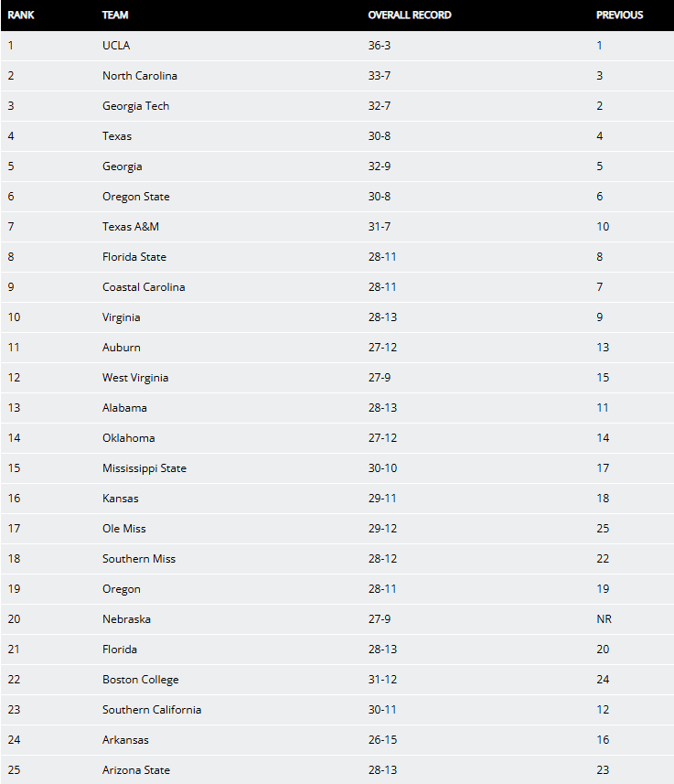Select Ole Miss in the table
This screenshot has width=674, height=784.
tap(124, 529)
